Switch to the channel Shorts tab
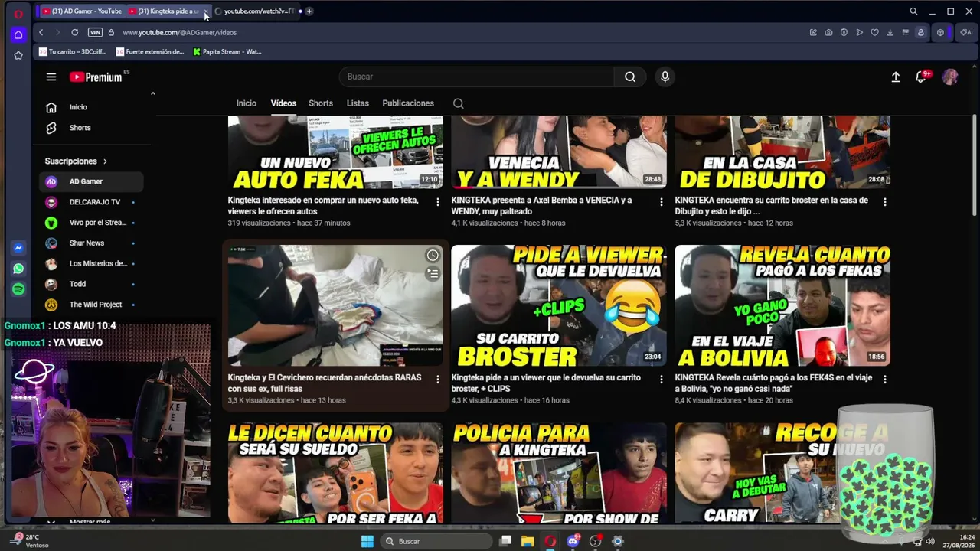 (x=321, y=103)
